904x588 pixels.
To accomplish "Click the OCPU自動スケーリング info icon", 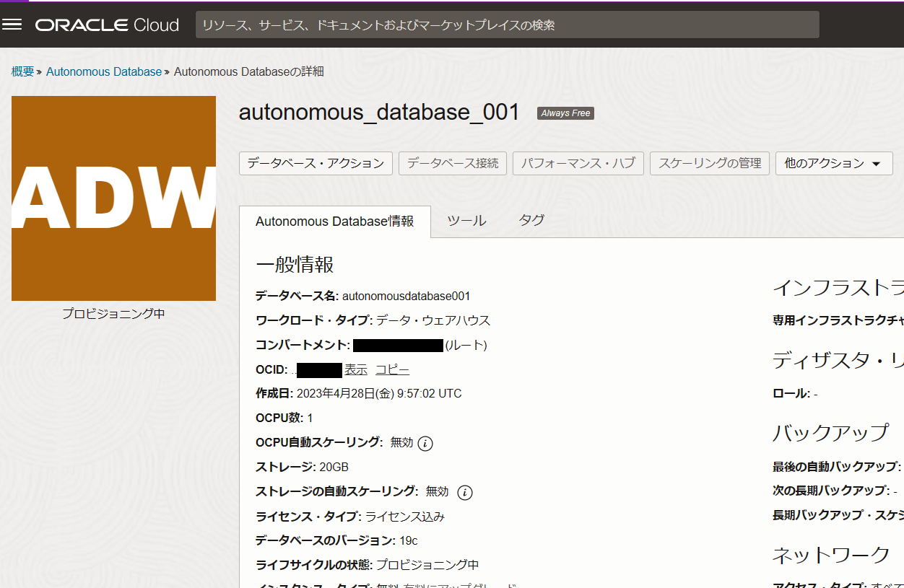I will point(425,444).
